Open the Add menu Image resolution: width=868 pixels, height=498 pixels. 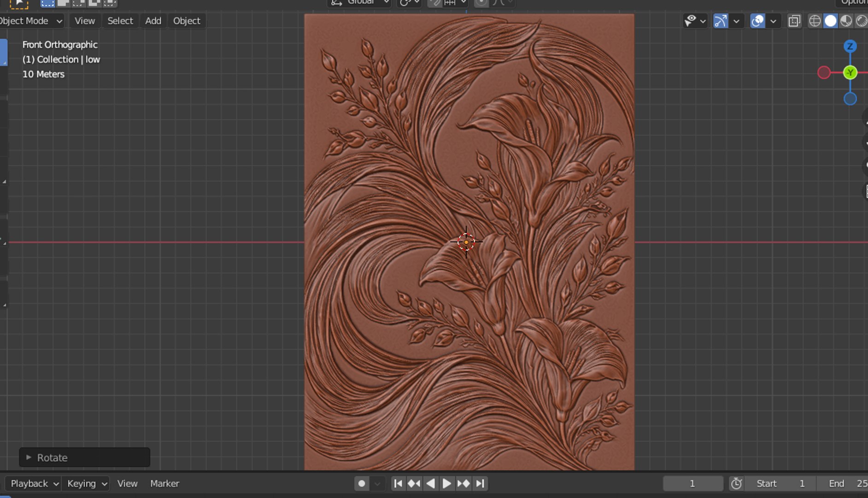[x=153, y=21]
